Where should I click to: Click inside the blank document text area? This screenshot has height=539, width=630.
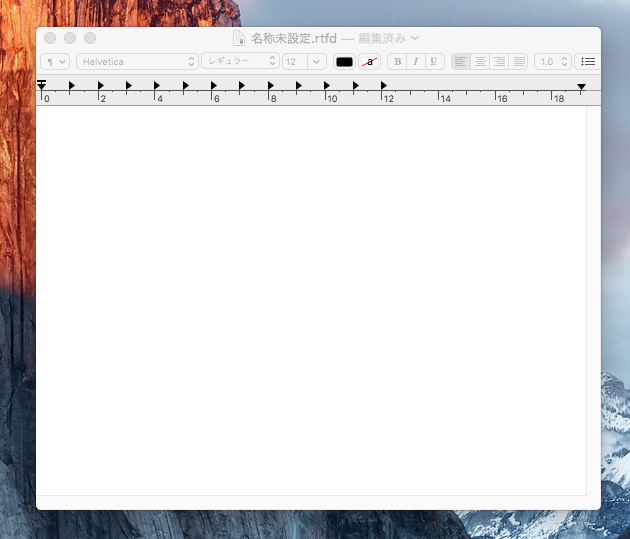tap(311, 300)
